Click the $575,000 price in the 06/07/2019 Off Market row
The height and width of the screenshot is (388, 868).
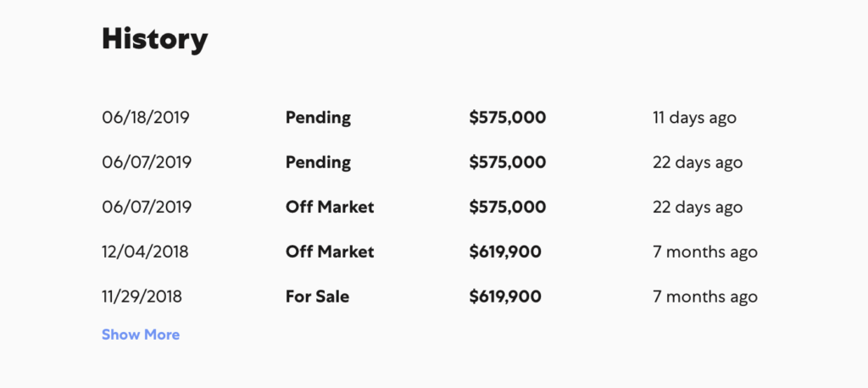(x=508, y=207)
